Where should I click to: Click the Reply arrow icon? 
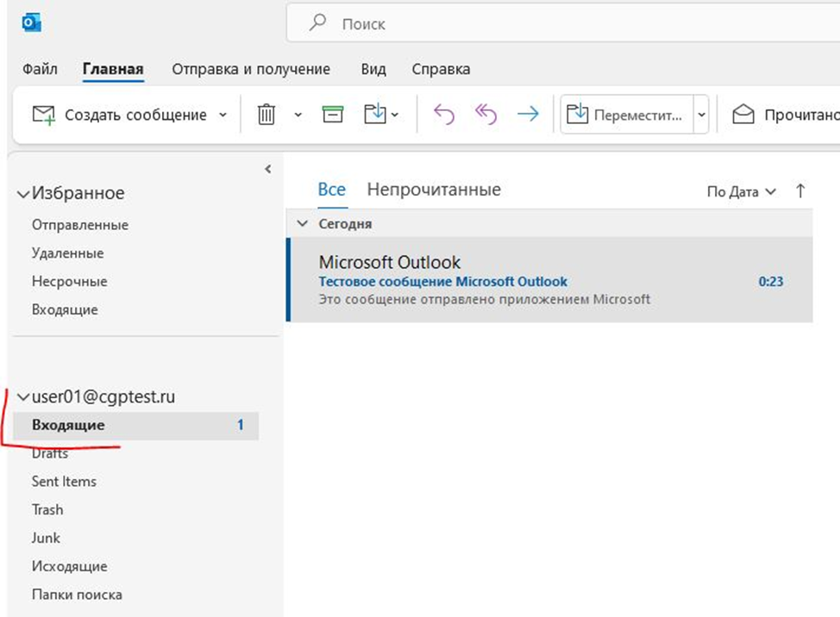coord(443,115)
